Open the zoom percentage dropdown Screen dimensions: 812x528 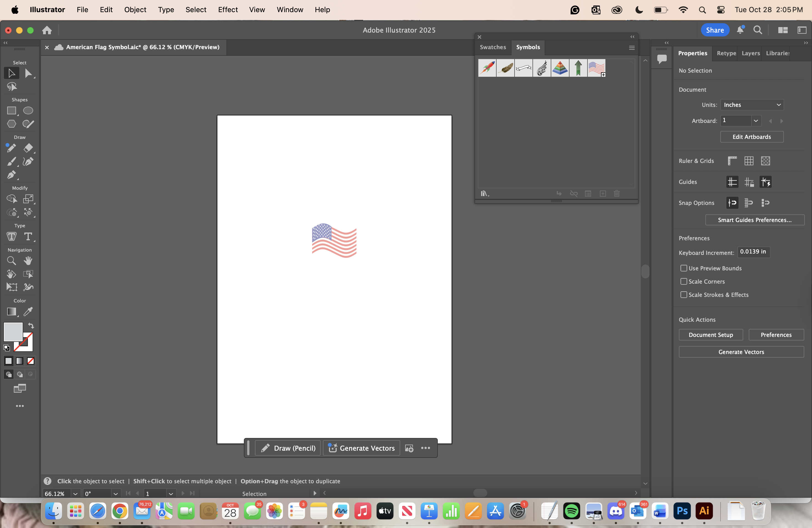(75, 493)
